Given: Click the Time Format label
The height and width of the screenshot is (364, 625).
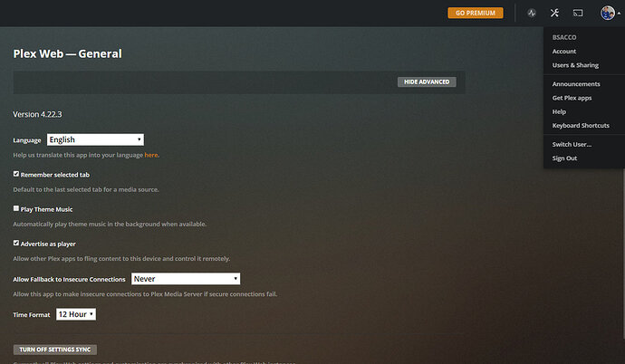Looking at the screenshot, I should coord(32,315).
